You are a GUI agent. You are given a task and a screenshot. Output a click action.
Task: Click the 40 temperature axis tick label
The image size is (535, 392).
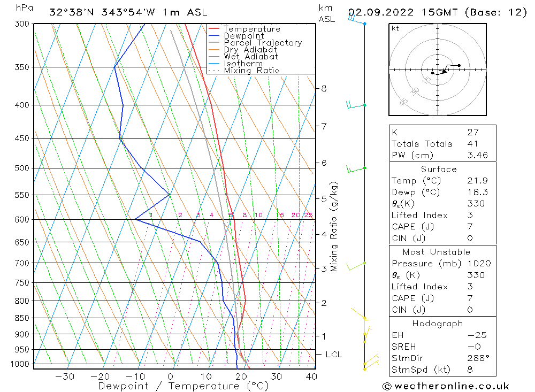[311, 376]
